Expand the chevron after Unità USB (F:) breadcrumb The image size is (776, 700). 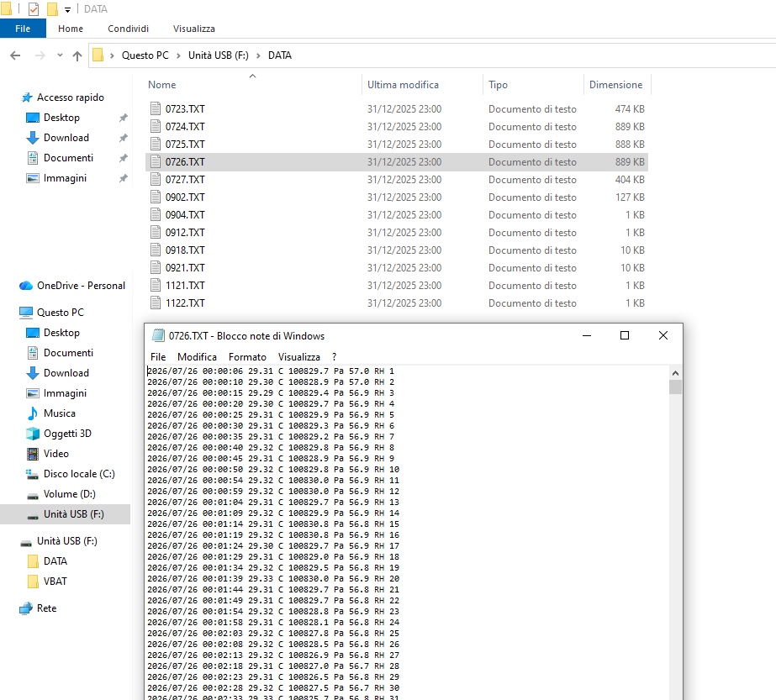tap(258, 55)
